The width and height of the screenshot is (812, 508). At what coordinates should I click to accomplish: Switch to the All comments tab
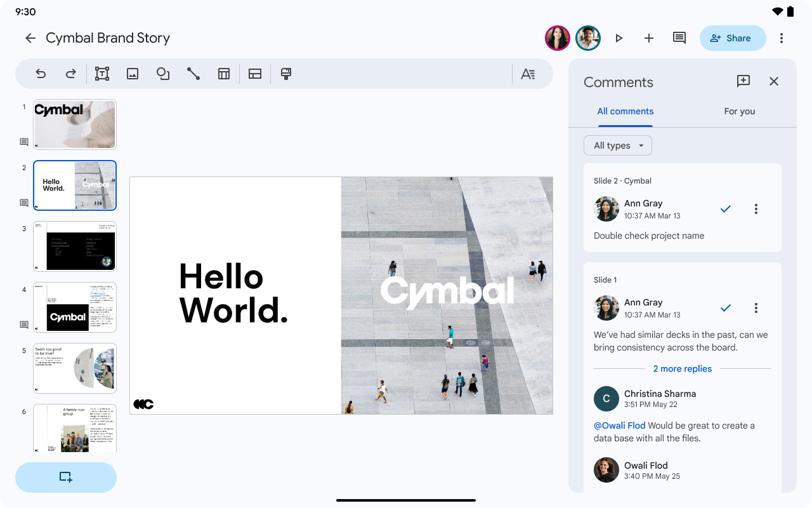(625, 111)
